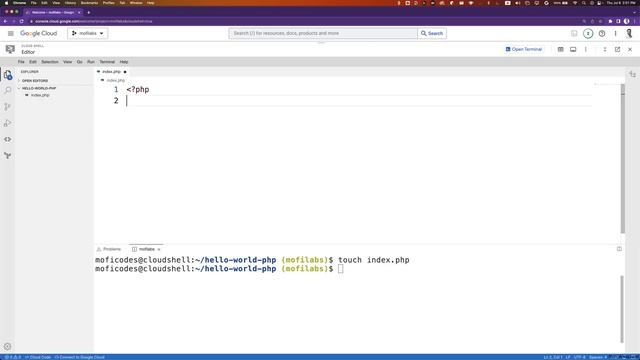Open the Cloud Code view
The image size is (640, 360).
coord(7,139)
